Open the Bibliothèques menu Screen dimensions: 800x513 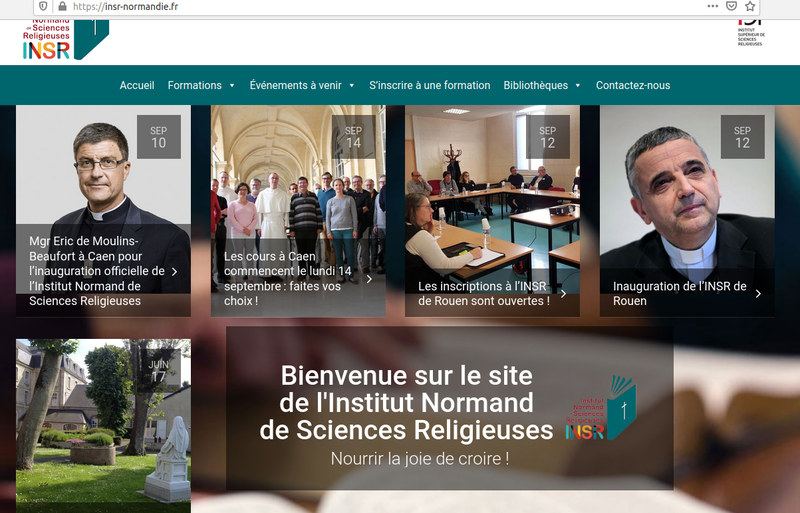(x=536, y=85)
